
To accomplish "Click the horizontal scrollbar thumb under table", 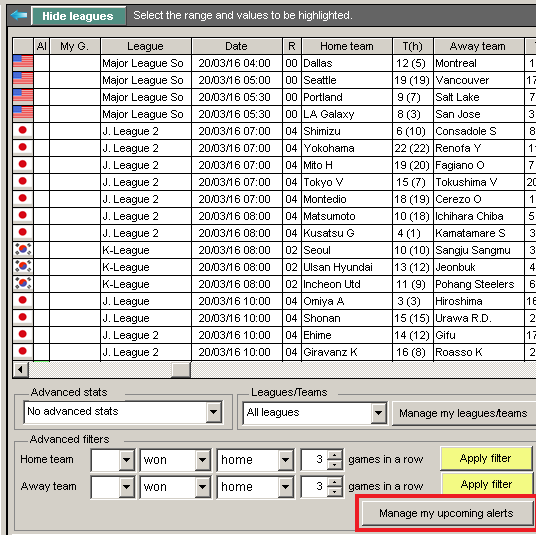I will point(180,370).
